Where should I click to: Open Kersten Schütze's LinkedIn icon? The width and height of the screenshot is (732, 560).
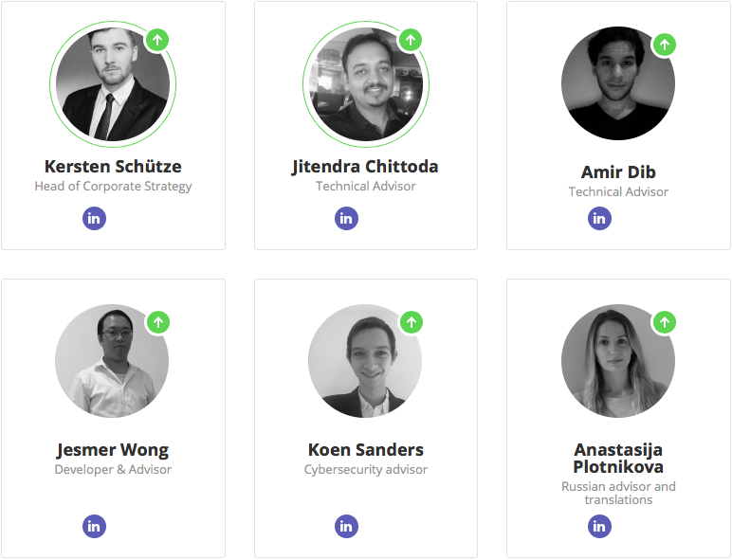[94, 218]
